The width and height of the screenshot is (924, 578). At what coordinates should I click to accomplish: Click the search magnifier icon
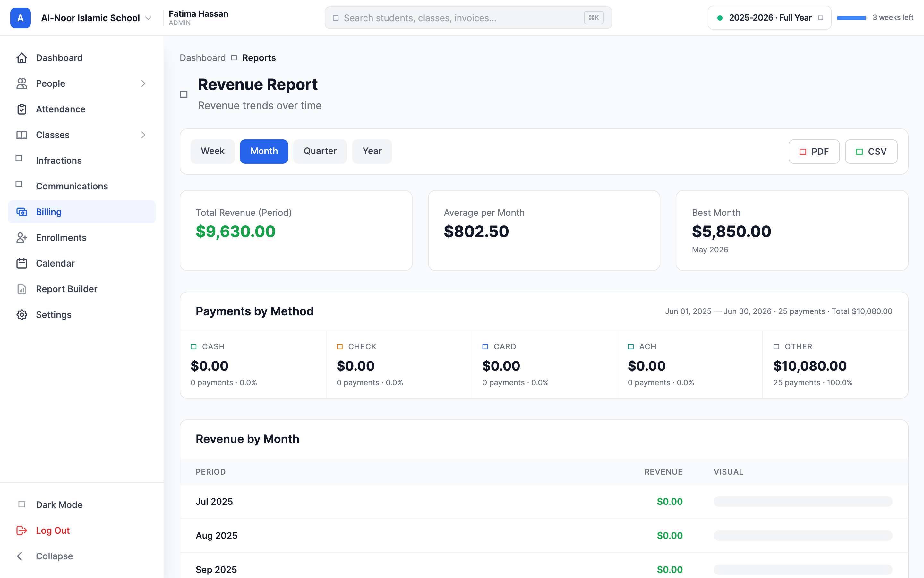coord(336,18)
